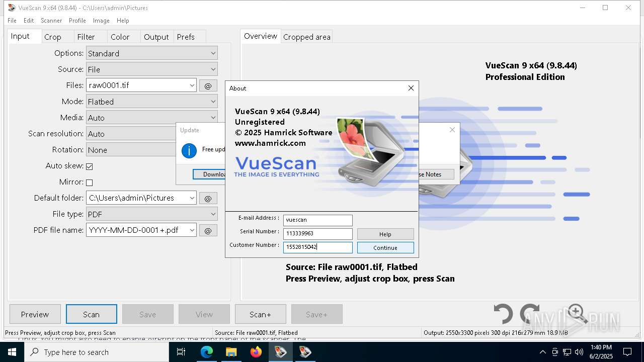
Task: Switch to first VueScan taskbar window
Action: tap(280, 352)
